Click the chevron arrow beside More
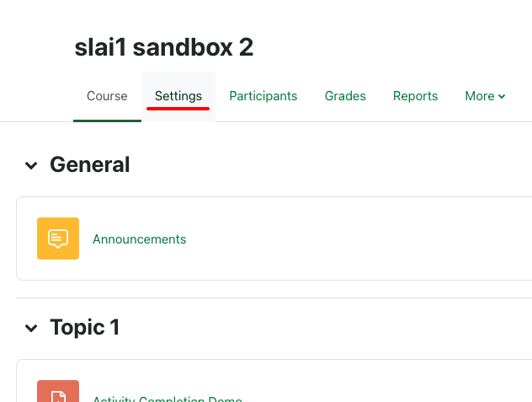The image size is (532, 402). pyautogui.click(x=502, y=96)
